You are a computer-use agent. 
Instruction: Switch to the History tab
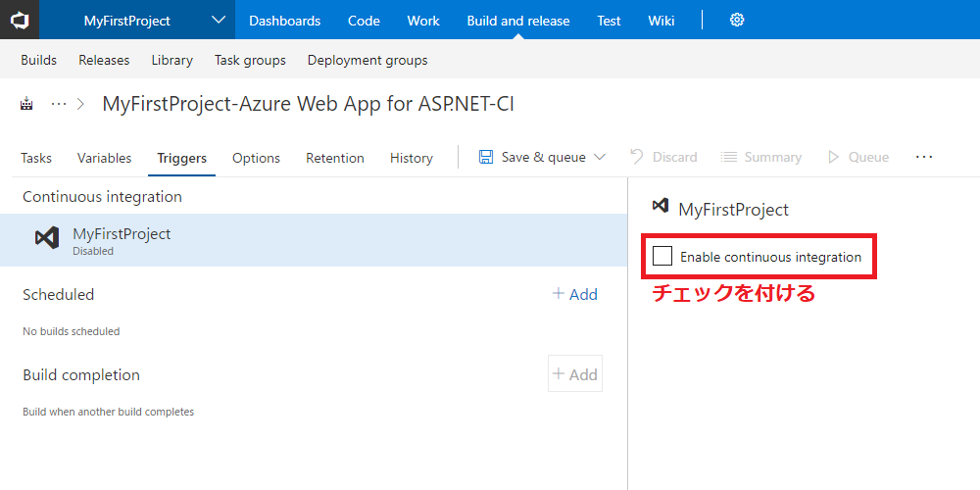412,158
